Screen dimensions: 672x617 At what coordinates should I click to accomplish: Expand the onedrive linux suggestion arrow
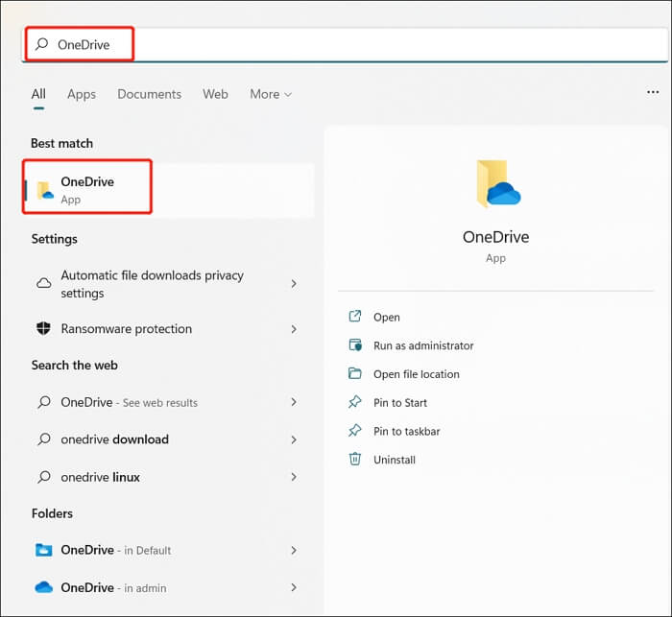294,477
